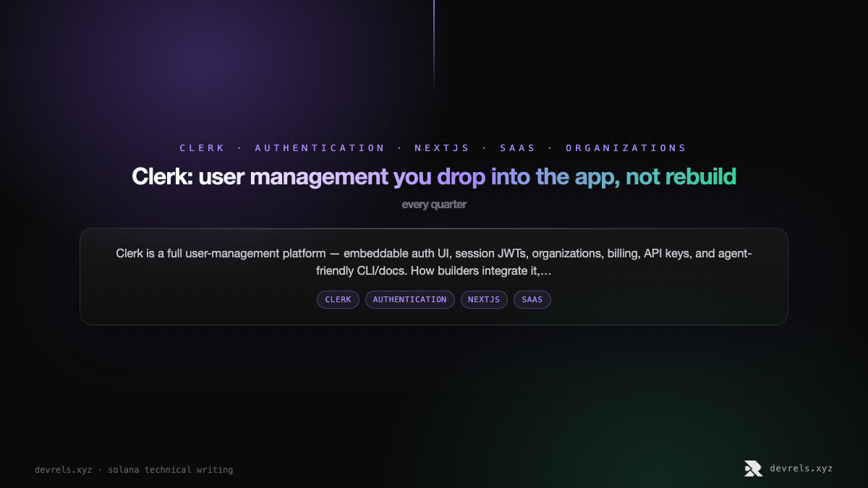Click the "every quarter" subtitle text
Screen dimensions: 868x488
434,205
